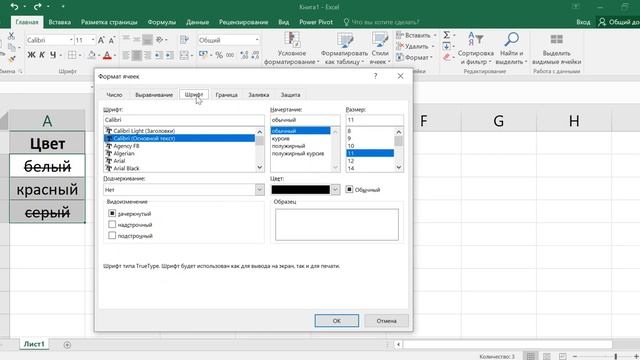Undo the last action in title bar
The image size is (640, 360).
(14, 7)
